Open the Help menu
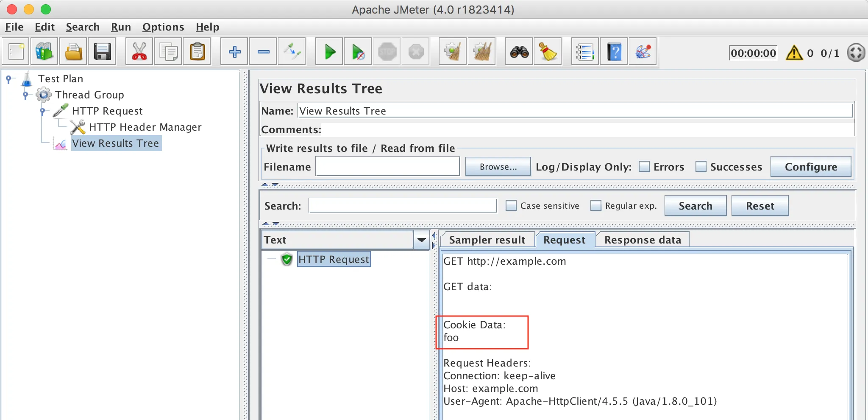868x420 pixels. (207, 27)
